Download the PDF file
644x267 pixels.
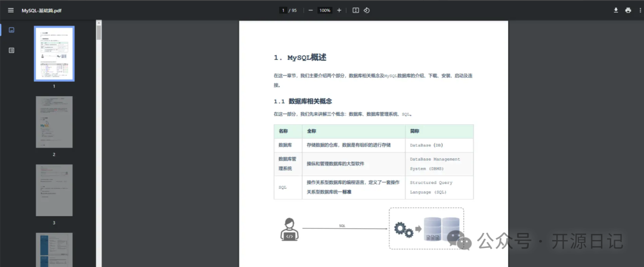click(x=616, y=10)
